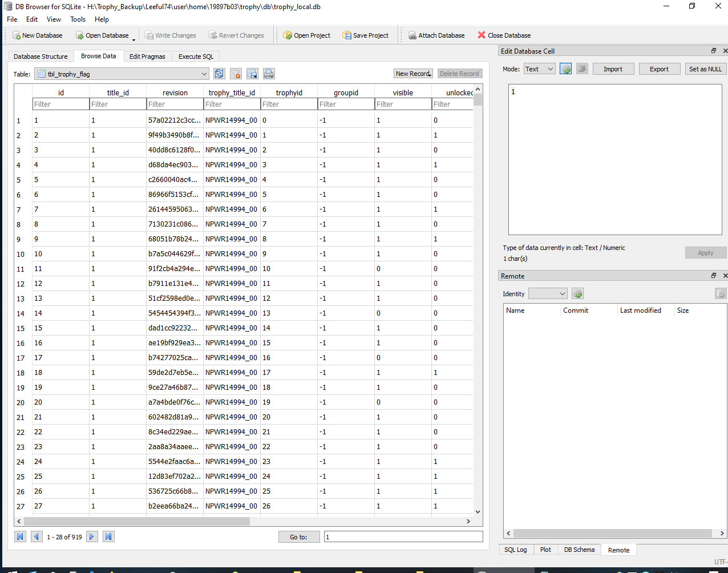This screenshot has height=573, width=728.
Task: Open the Edit menu
Action: pos(32,19)
